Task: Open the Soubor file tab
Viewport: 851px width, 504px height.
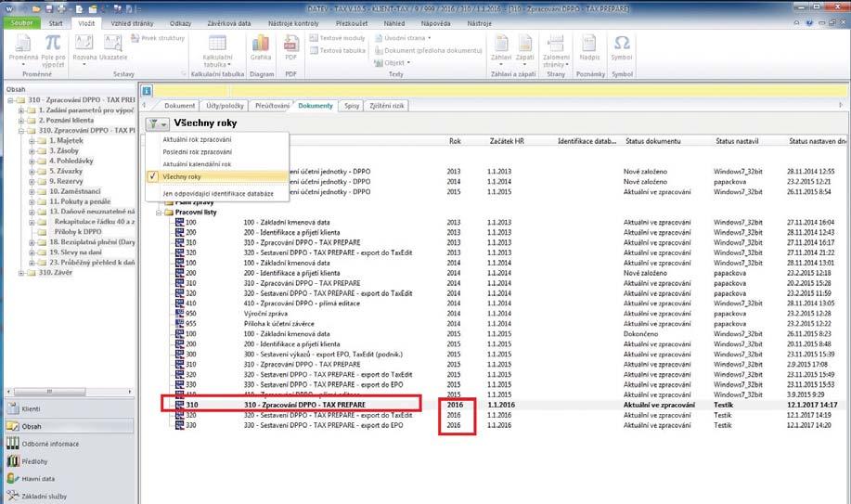Action: pyautogui.click(x=21, y=23)
